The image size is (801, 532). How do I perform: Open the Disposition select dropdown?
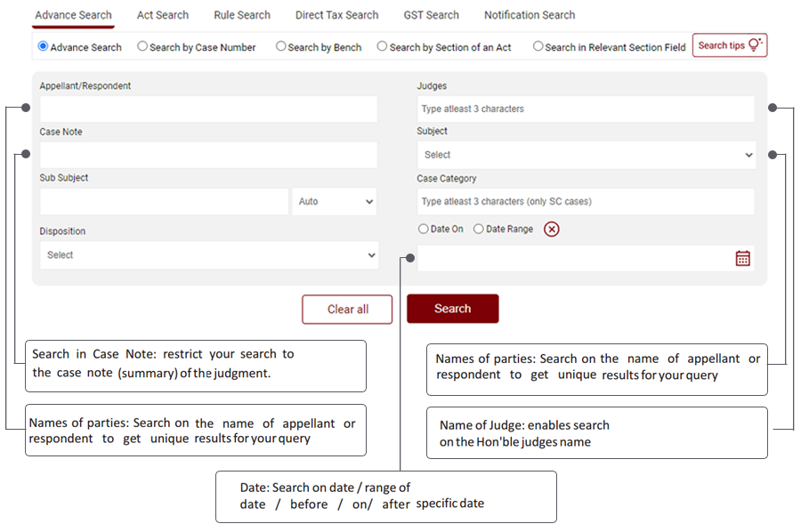(209, 255)
